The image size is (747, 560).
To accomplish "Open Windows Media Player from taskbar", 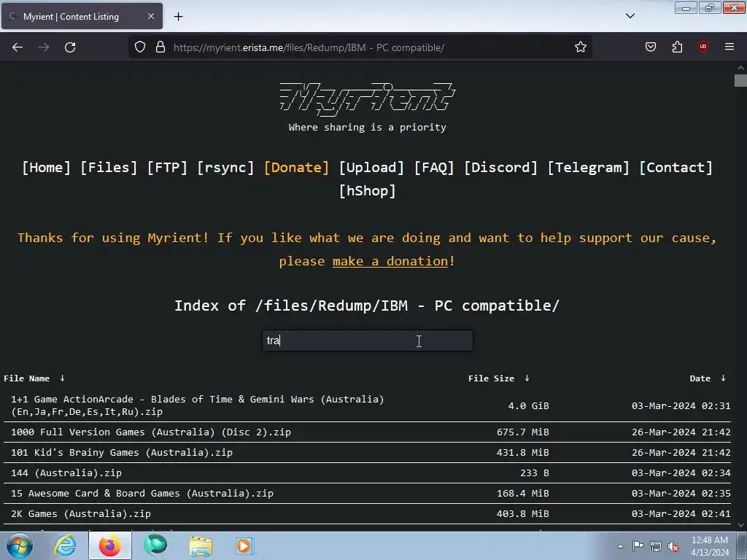I will pyautogui.click(x=245, y=545).
